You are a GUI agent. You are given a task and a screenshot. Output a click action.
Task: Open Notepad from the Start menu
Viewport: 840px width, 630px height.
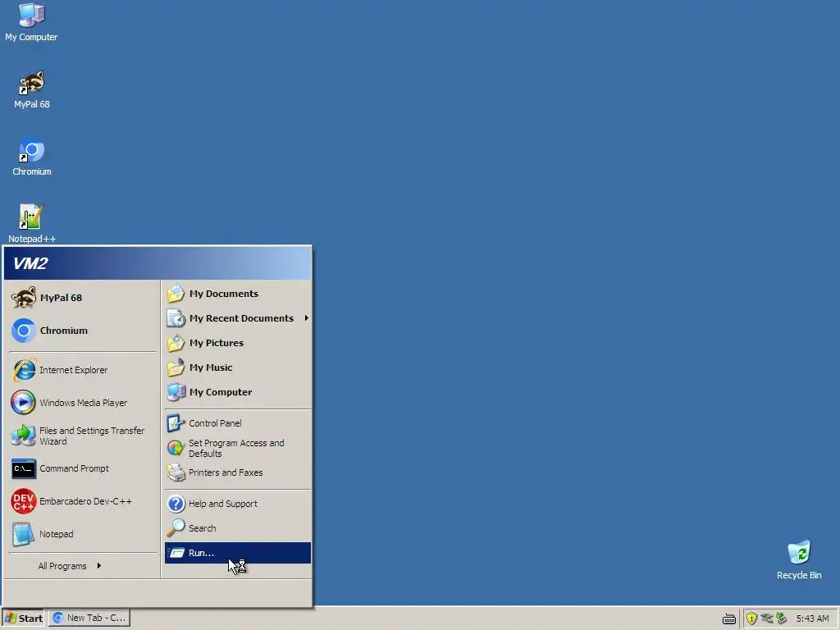(x=83, y=534)
